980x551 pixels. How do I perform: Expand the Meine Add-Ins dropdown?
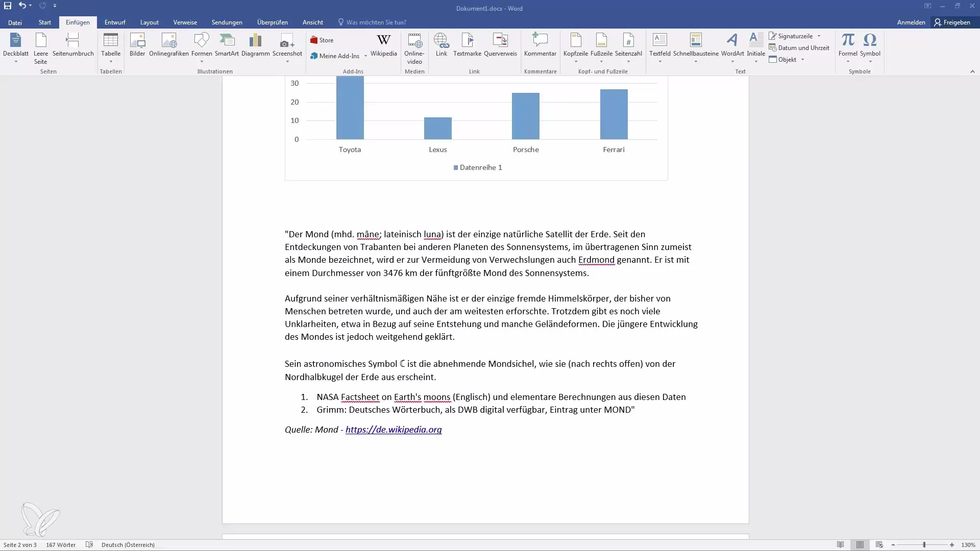click(x=365, y=56)
